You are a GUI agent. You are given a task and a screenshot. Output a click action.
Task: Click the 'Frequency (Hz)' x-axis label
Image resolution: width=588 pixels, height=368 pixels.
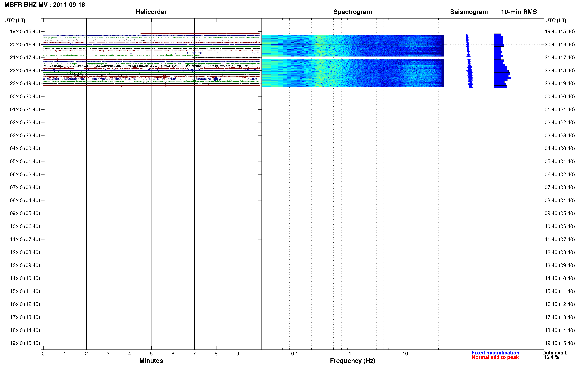coord(352,361)
